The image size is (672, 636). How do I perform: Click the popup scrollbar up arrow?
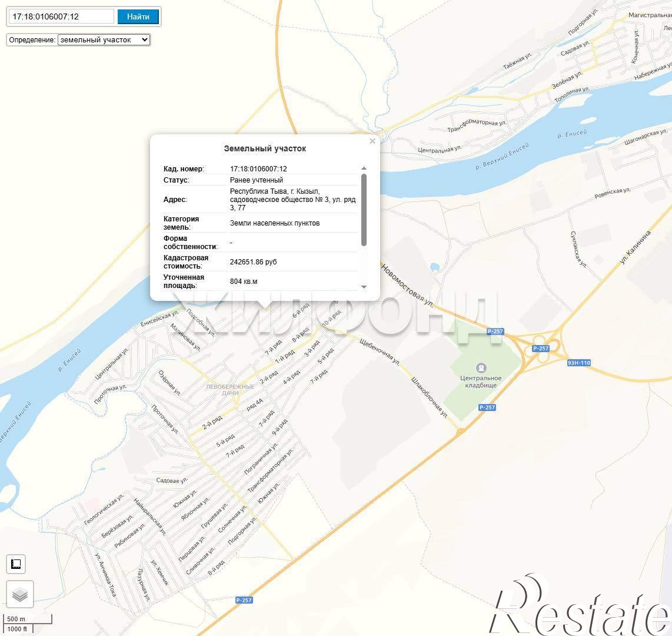364,168
